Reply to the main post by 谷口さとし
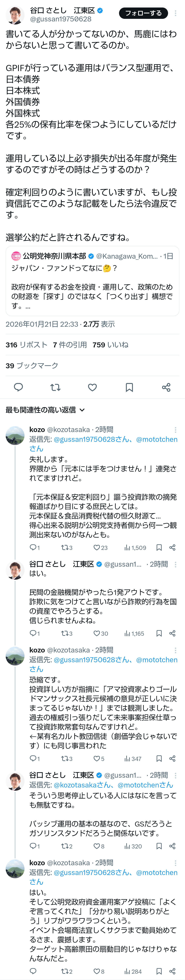 tap(18, 387)
